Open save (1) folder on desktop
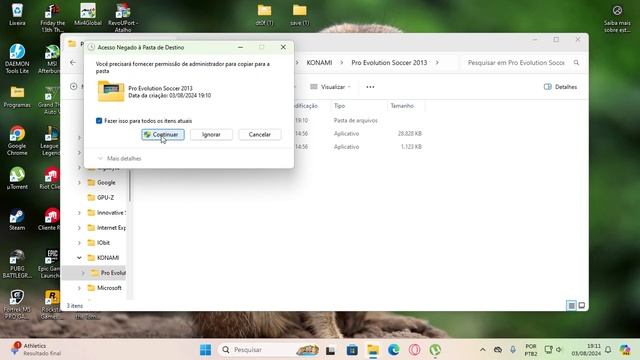This screenshot has height=360, width=640. tap(299, 15)
